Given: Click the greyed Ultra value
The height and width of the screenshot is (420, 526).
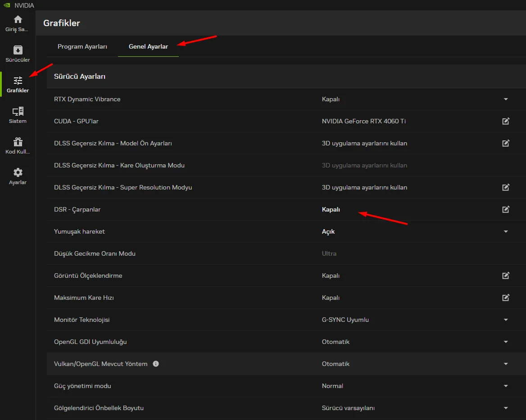Looking at the screenshot, I should pos(329,254).
